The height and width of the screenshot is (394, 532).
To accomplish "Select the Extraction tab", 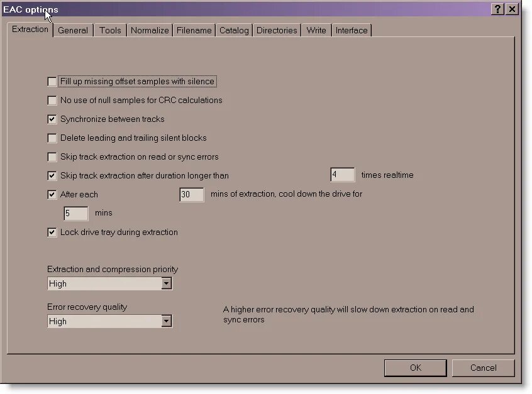I will (x=30, y=30).
